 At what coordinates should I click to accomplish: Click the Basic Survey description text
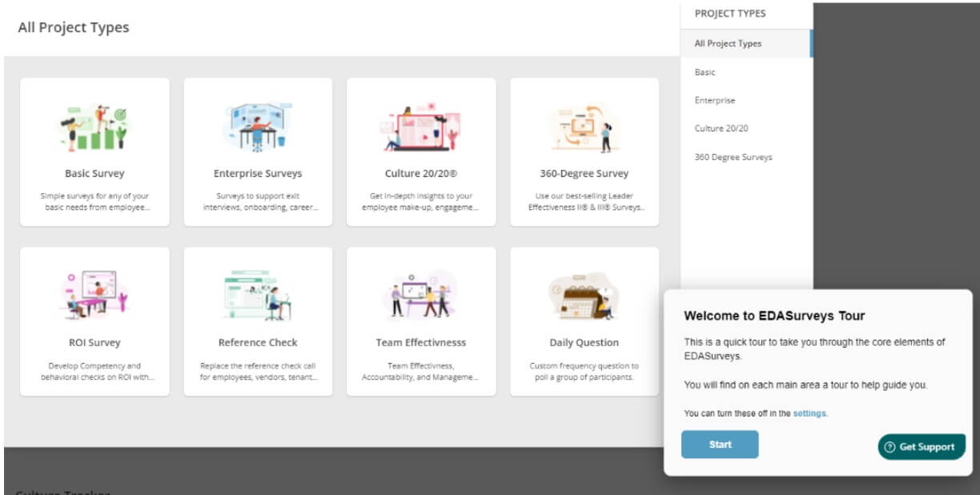pos(94,201)
